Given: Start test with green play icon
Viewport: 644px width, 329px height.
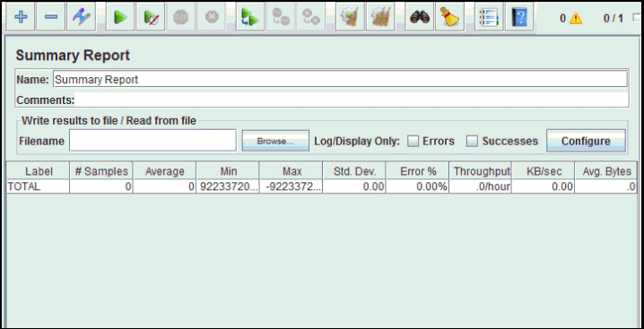Looking at the screenshot, I should point(120,17).
